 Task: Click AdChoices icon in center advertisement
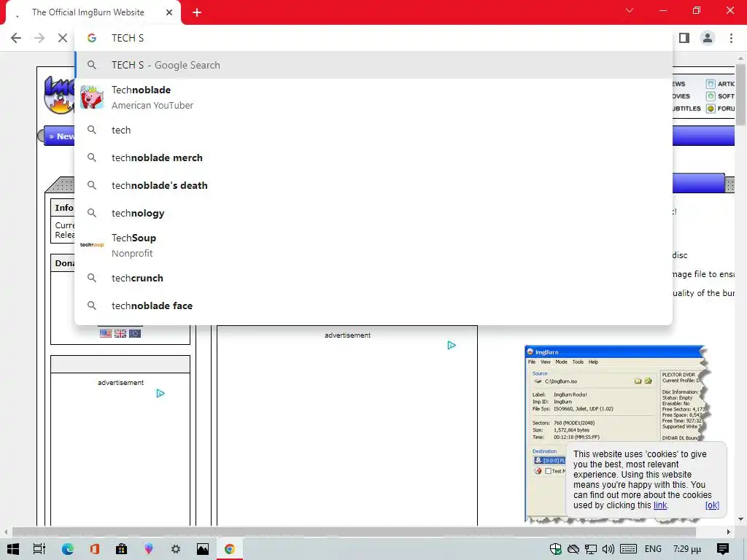452,345
